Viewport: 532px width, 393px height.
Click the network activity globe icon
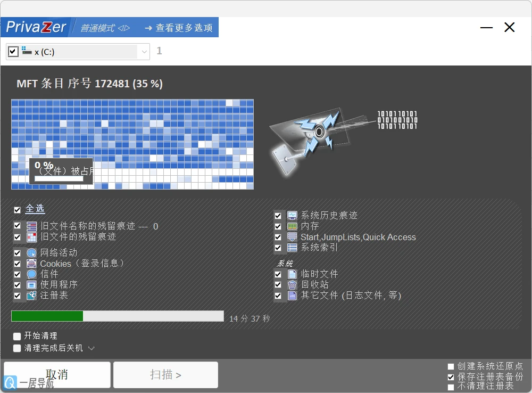pyautogui.click(x=31, y=253)
